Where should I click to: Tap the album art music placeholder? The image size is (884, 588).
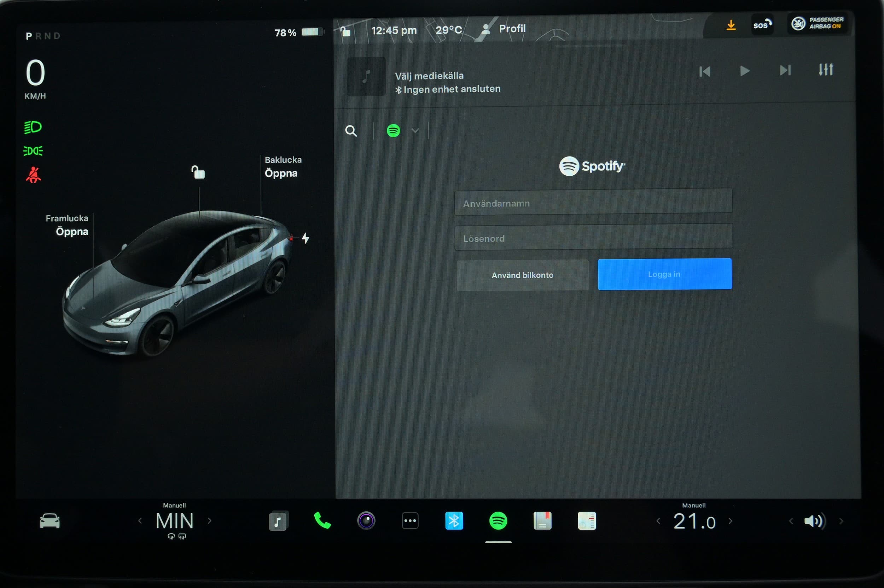[x=366, y=76]
